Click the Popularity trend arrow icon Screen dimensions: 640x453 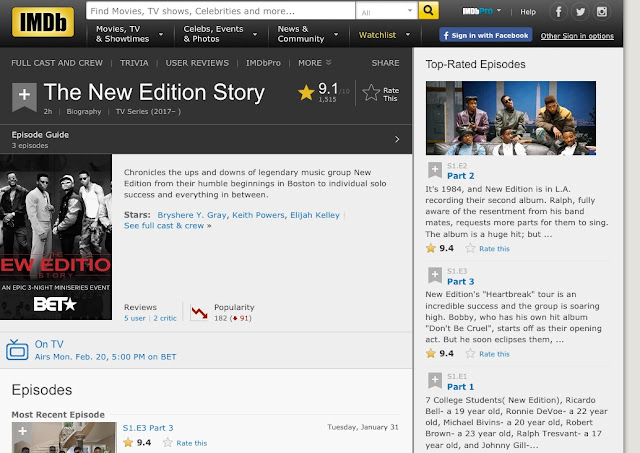click(200, 312)
